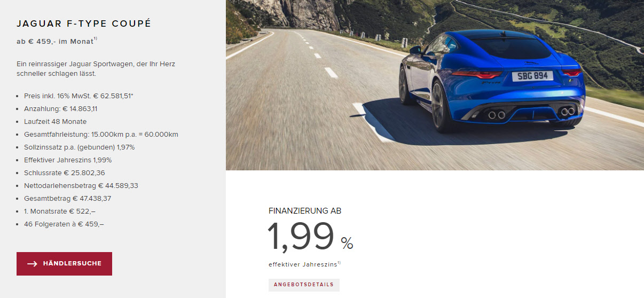Click the 'Preis inkl. 16% MwSt.' list item
Viewport: 644px width, 298px height.
(78, 96)
